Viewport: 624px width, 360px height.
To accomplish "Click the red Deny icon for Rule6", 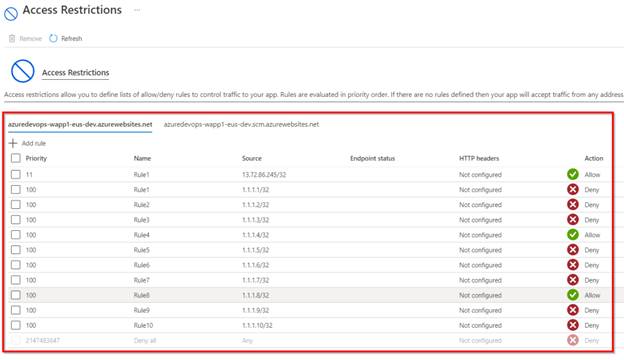I will [x=573, y=265].
